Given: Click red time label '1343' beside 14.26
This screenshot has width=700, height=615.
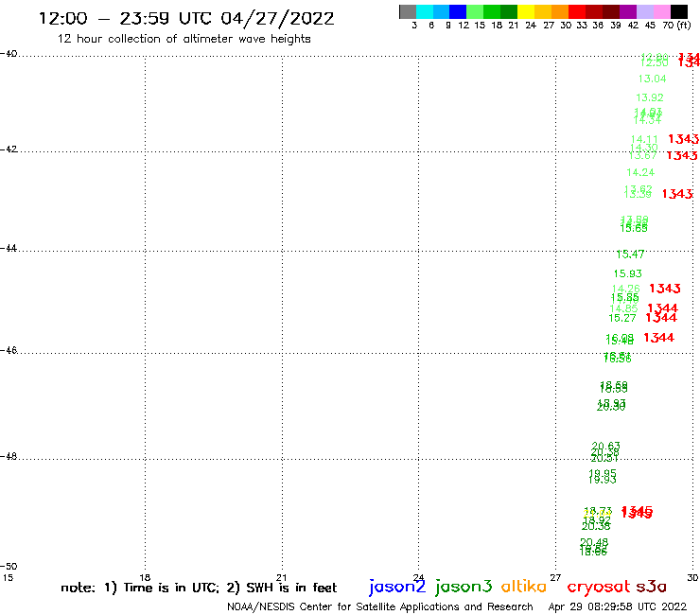Looking at the screenshot, I should 665,289.
